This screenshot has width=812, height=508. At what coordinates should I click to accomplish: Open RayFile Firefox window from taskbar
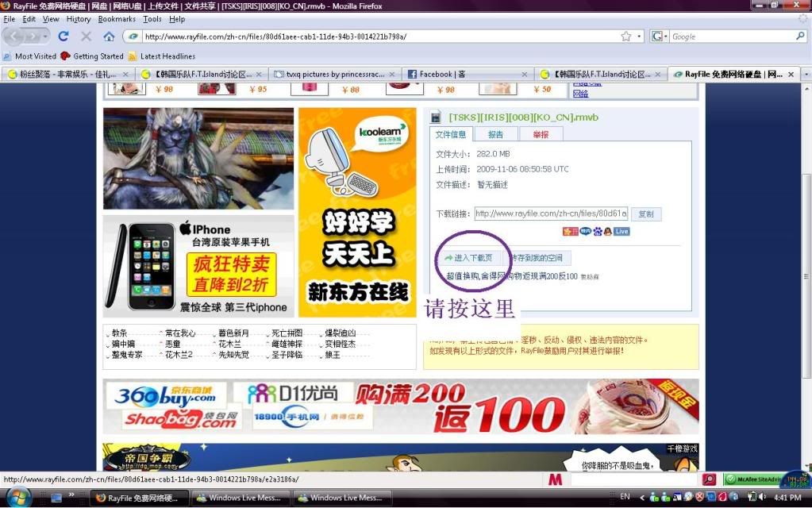(x=139, y=498)
